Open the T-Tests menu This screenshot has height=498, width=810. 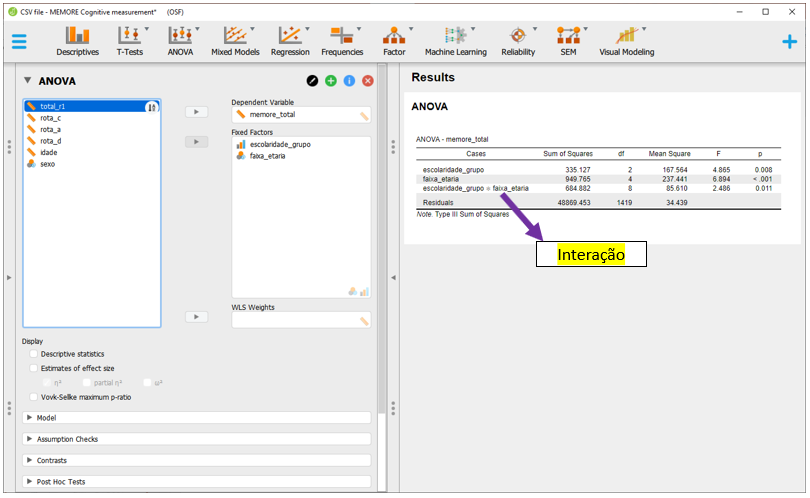click(128, 41)
